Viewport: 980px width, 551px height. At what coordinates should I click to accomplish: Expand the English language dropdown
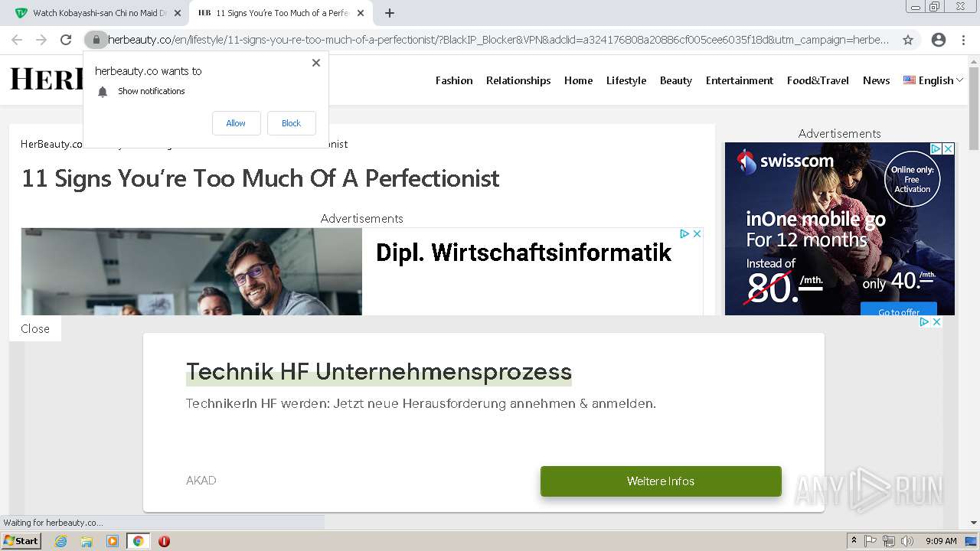(933, 80)
